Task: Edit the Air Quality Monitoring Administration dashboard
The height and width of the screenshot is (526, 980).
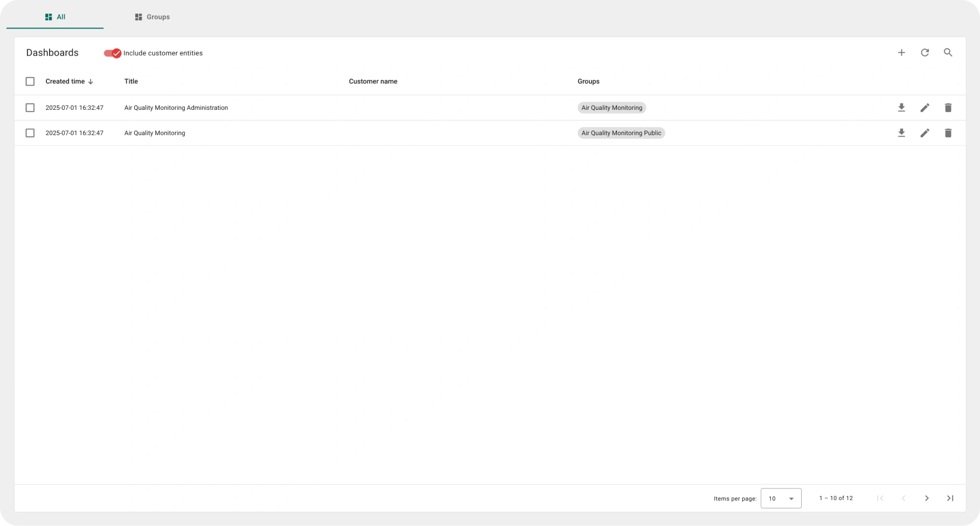Action: pyautogui.click(x=925, y=108)
